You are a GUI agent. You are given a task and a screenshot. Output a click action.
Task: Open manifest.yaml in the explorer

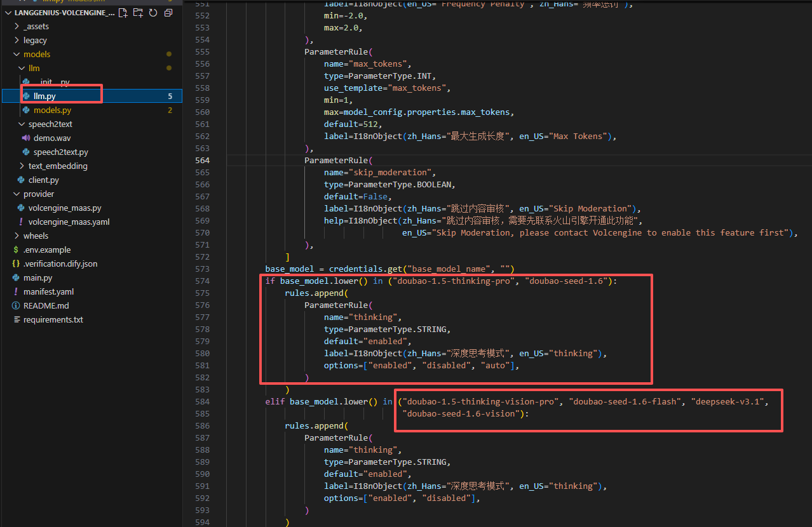pos(49,291)
